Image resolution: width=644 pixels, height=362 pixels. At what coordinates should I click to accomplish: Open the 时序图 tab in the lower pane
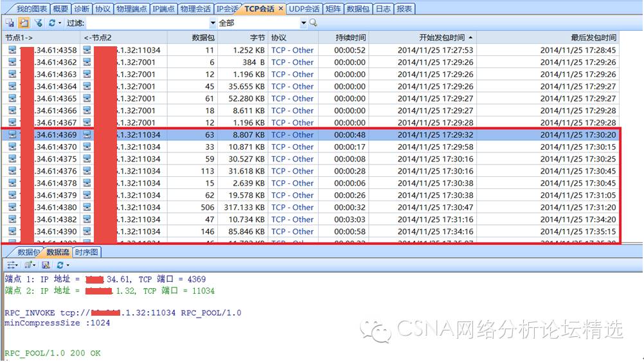(87, 252)
